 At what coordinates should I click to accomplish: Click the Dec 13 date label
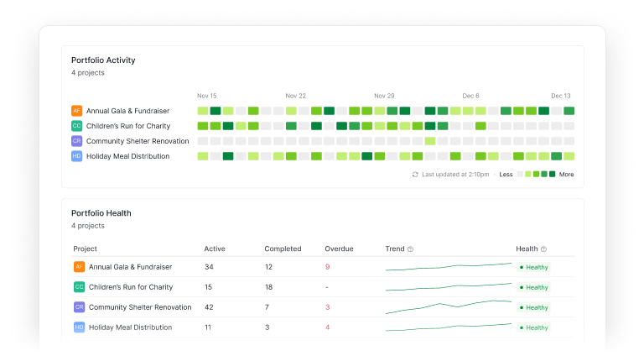[561, 96]
